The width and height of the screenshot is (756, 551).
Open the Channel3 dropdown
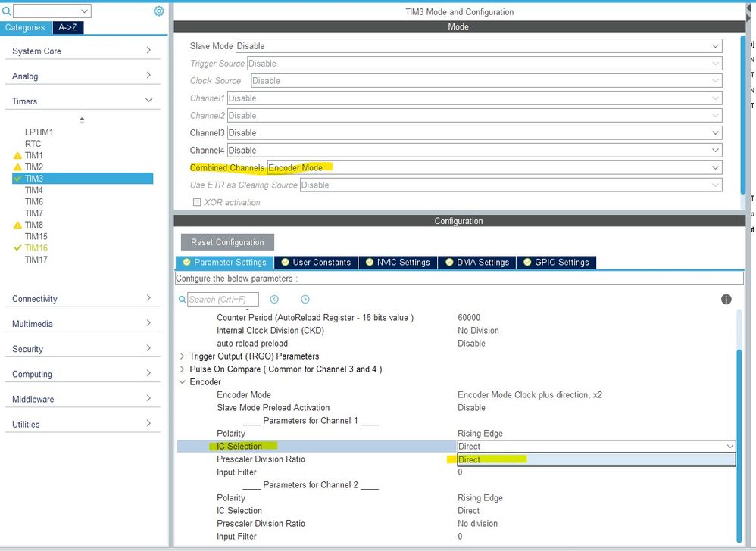[474, 133]
